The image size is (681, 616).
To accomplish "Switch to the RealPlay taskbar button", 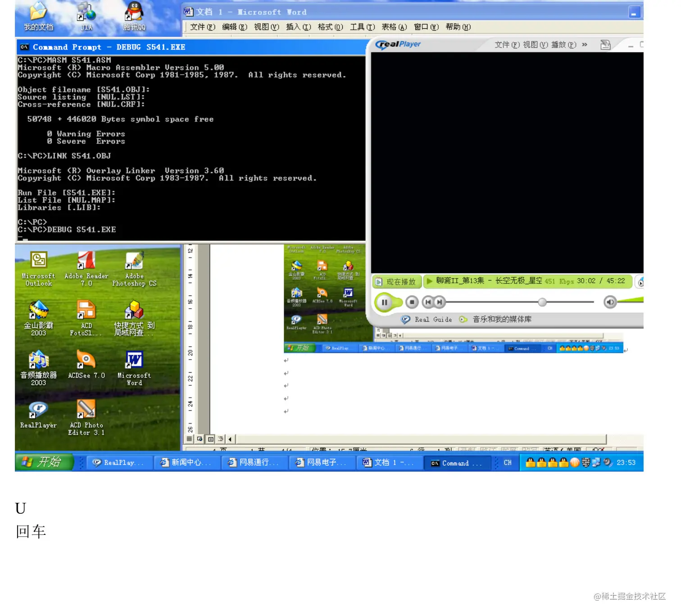I will click(x=119, y=463).
